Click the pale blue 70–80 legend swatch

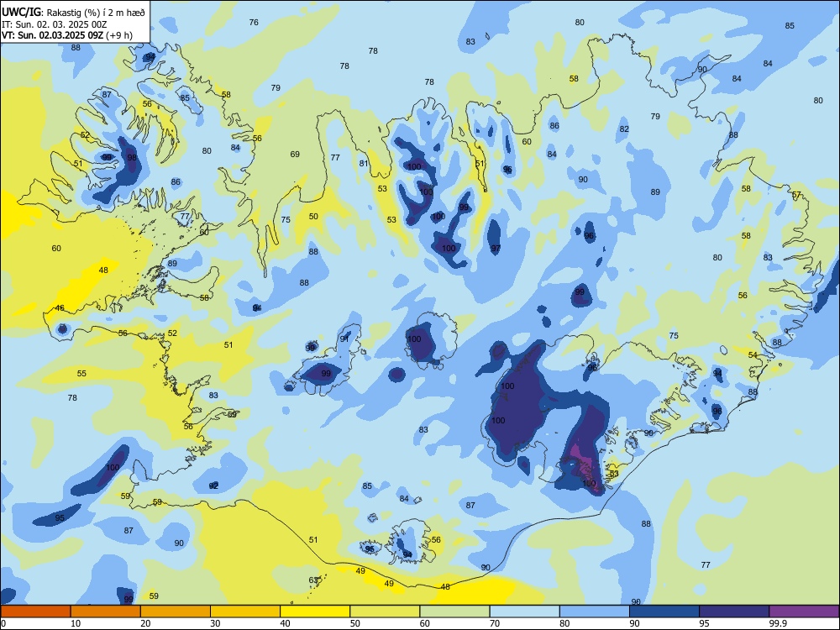tap(524, 612)
